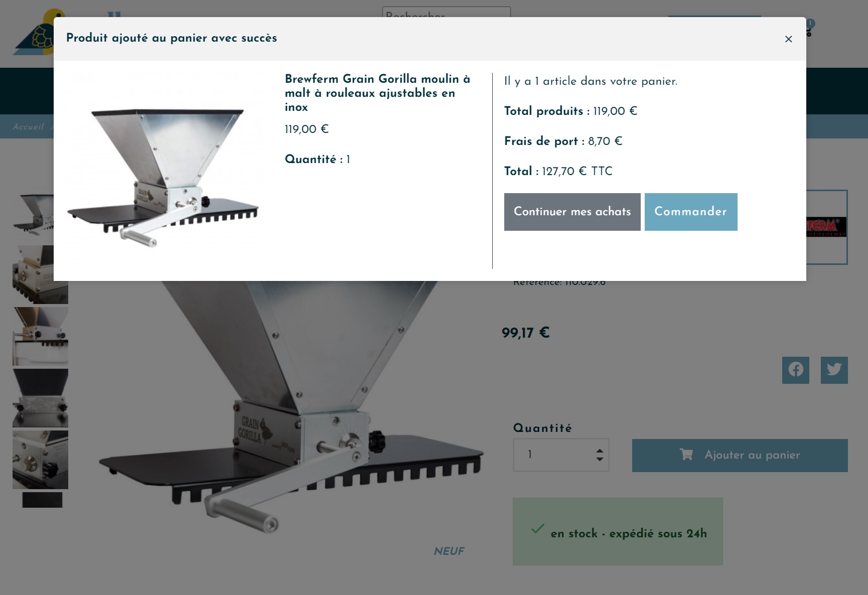Select the third thumbnail of mill on white bucket
This screenshot has width=868, height=595.
[x=40, y=336]
